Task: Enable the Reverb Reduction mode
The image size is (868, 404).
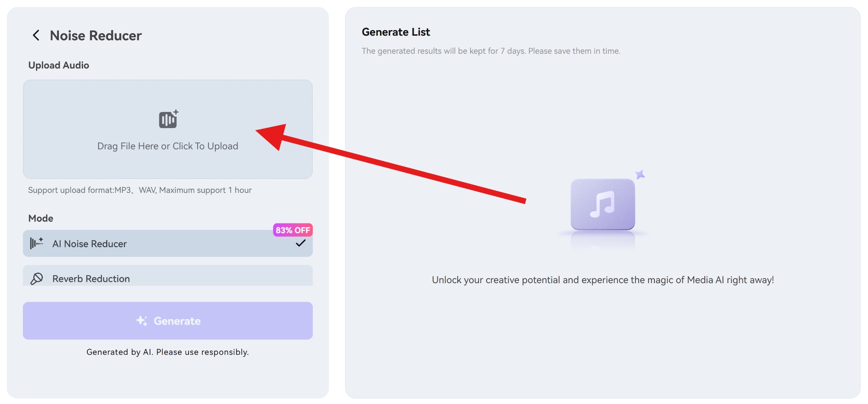Action: tap(168, 279)
